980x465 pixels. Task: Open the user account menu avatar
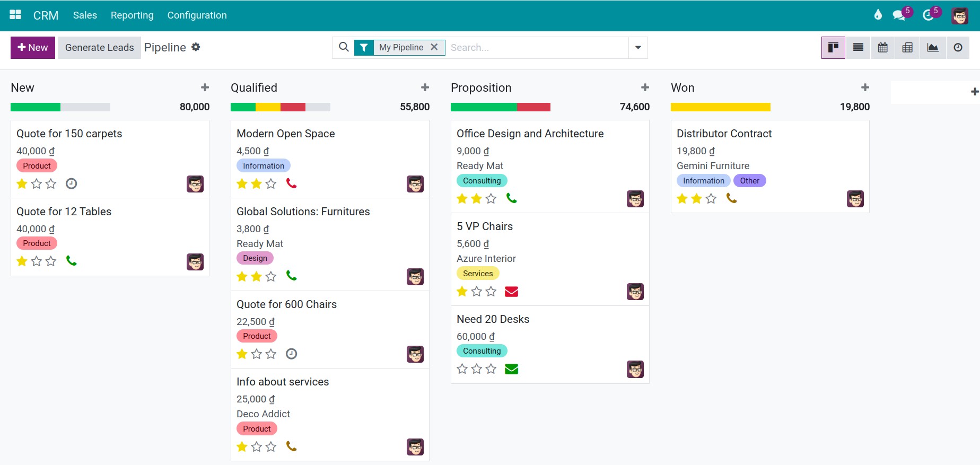click(960, 15)
